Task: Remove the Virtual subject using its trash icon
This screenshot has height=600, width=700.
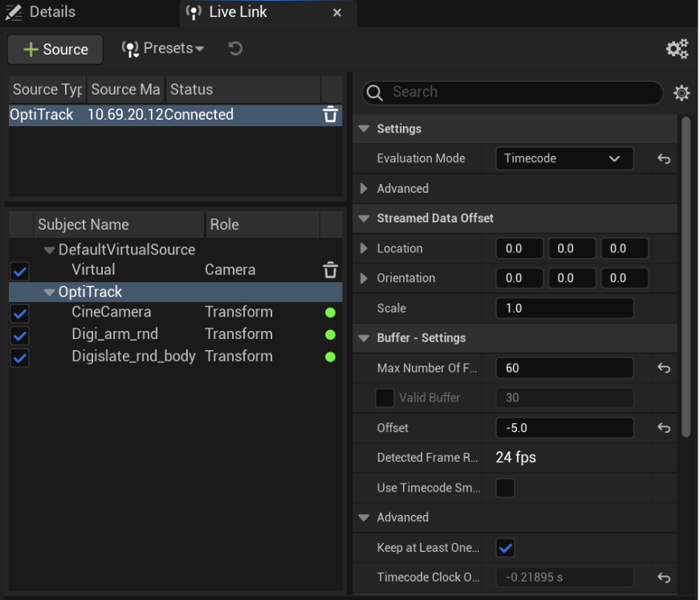Action: pyautogui.click(x=330, y=270)
